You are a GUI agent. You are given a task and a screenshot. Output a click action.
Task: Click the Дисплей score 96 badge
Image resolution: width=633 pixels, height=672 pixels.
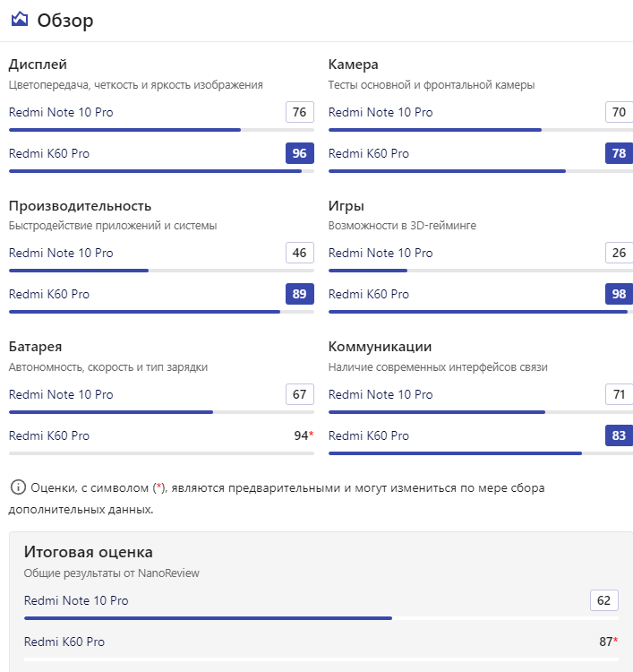(299, 153)
